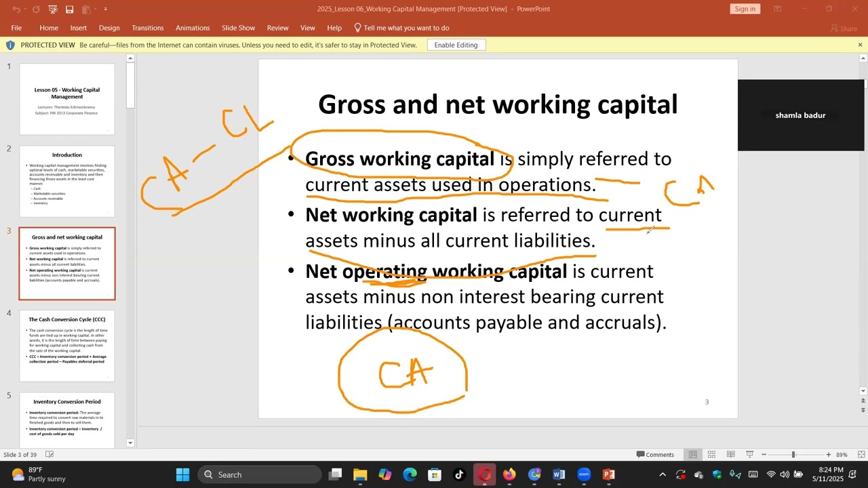Switch to the Home tab
This screenshot has width=868, height=488.
[x=49, y=28]
